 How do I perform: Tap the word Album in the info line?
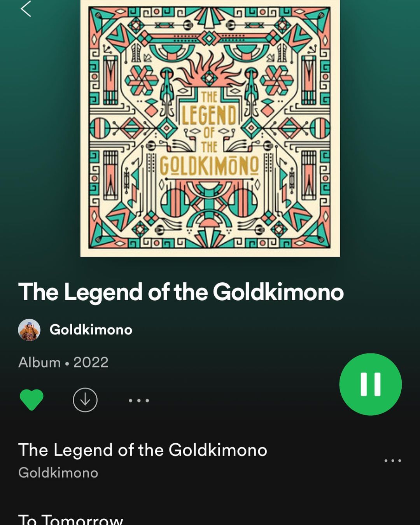(x=39, y=362)
